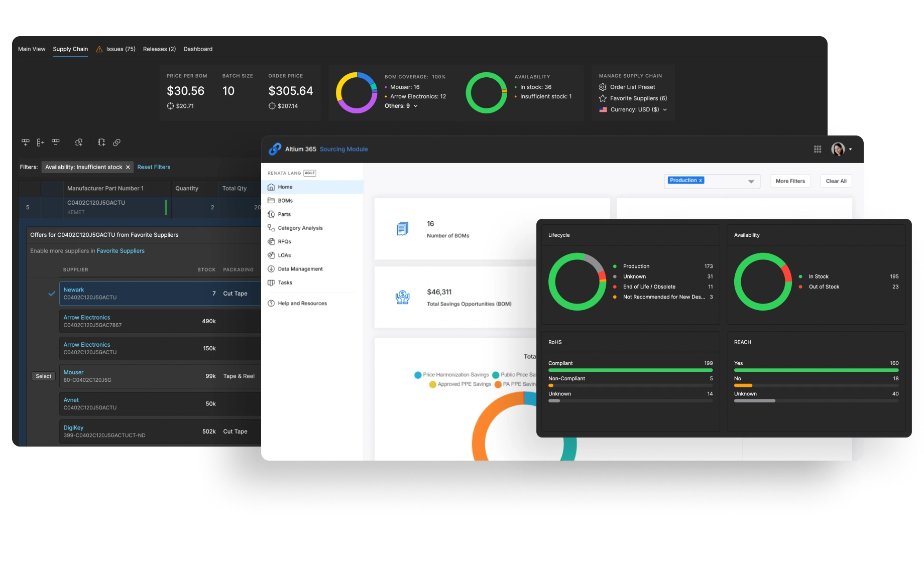924x570 pixels.
Task: Click the Category Analysis icon in the sidebar
Action: [x=271, y=228]
